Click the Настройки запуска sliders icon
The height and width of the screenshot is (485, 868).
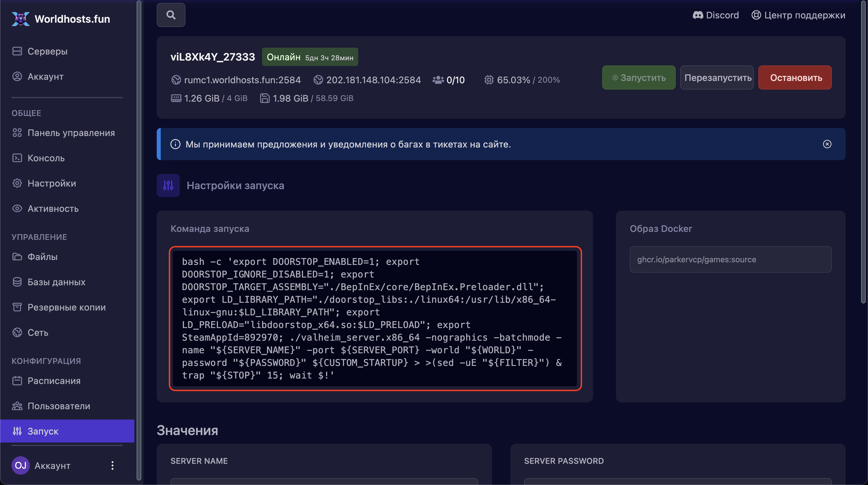coord(168,185)
